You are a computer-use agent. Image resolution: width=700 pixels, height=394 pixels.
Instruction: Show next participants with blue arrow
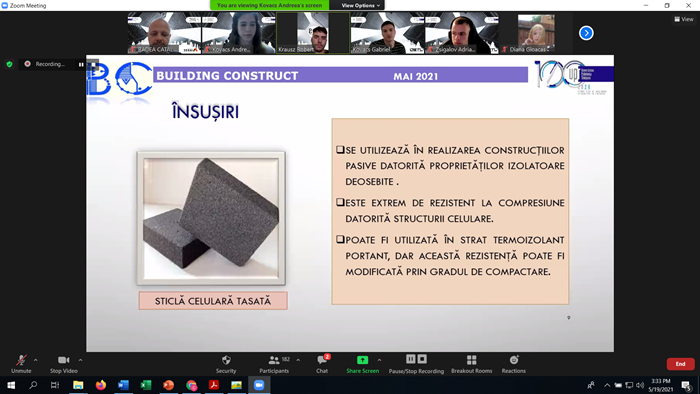click(x=586, y=33)
